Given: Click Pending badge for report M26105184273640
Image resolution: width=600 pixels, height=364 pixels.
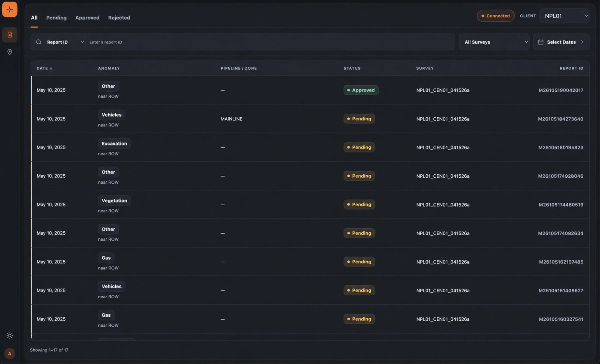Looking at the screenshot, I should pyautogui.click(x=359, y=119).
